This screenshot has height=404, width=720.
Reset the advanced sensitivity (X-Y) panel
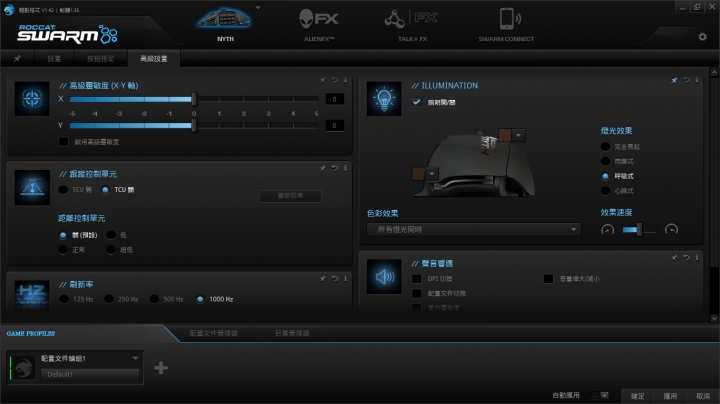click(335, 80)
